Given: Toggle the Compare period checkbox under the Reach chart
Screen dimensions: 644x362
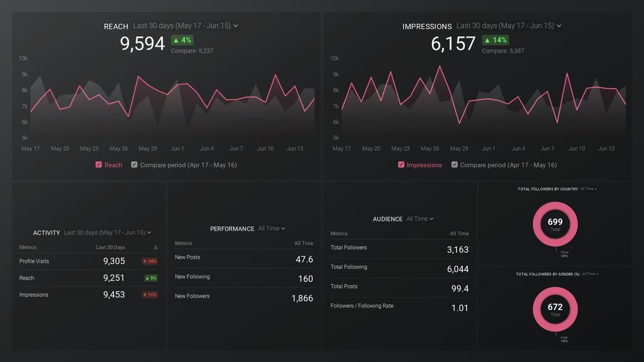Looking at the screenshot, I should (x=134, y=165).
